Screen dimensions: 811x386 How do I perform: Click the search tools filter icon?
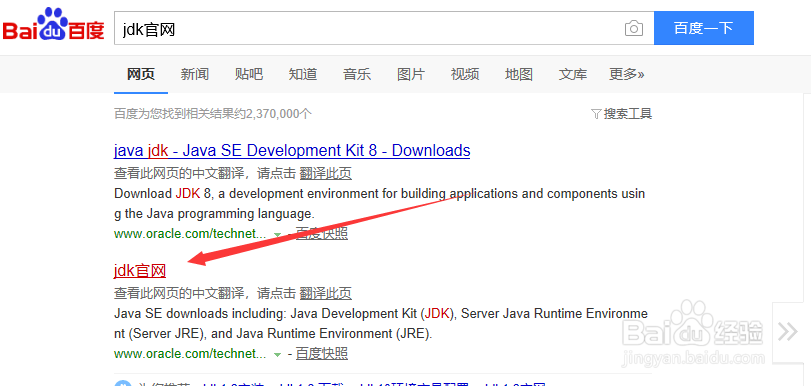(596, 114)
